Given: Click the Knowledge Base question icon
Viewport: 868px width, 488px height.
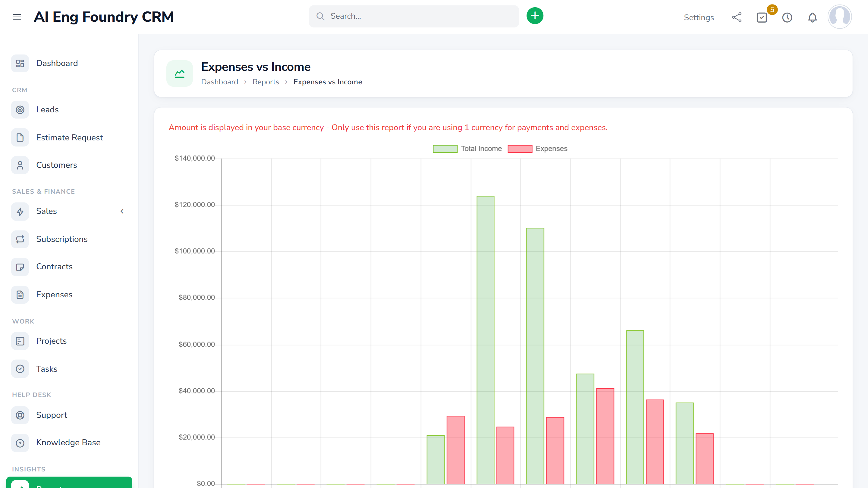Looking at the screenshot, I should (x=20, y=443).
